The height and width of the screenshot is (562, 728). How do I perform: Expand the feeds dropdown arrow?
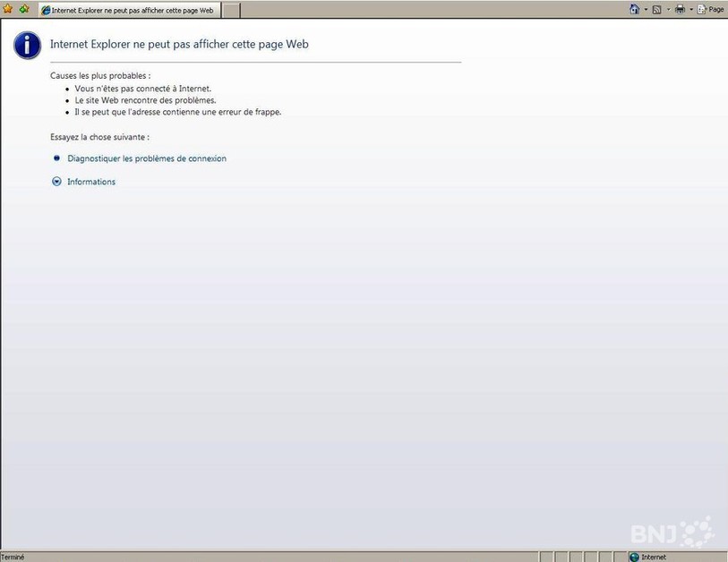tap(668, 10)
